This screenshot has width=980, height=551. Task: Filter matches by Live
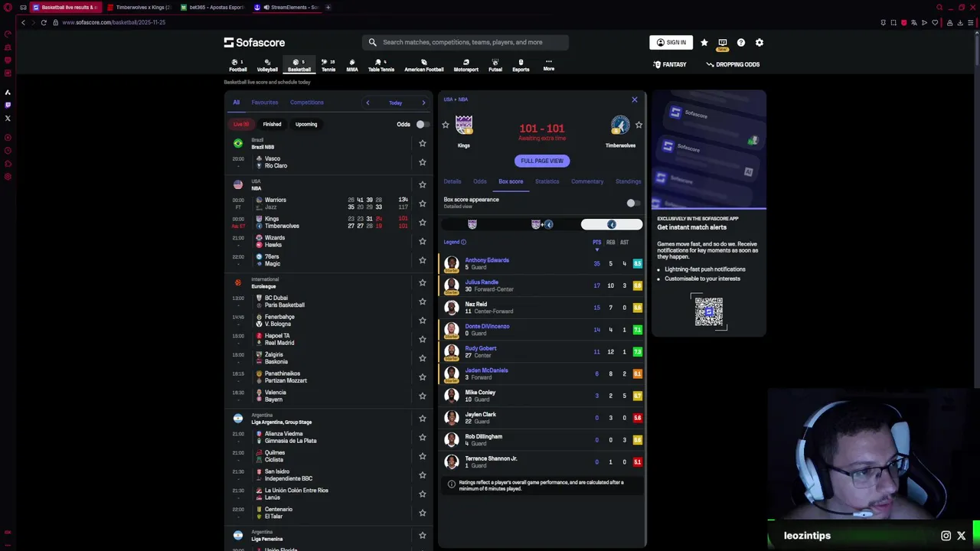(x=241, y=124)
